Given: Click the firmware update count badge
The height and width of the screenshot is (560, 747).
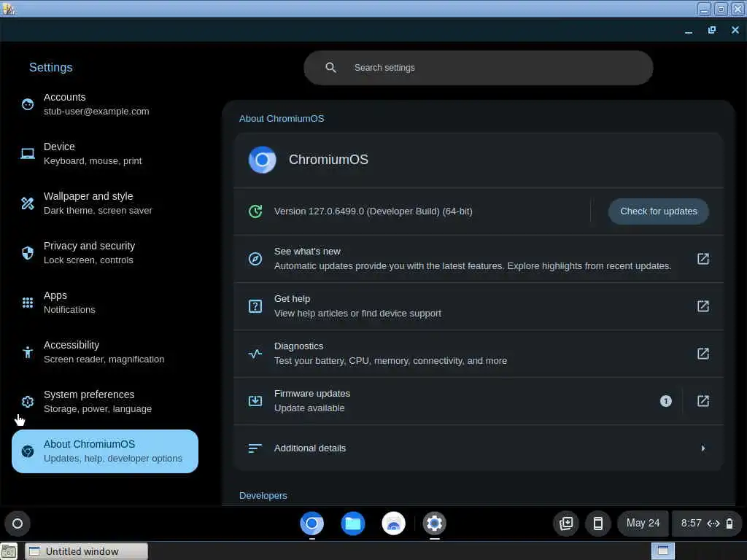Looking at the screenshot, I should pyautogui.click(x=665, y=401).
